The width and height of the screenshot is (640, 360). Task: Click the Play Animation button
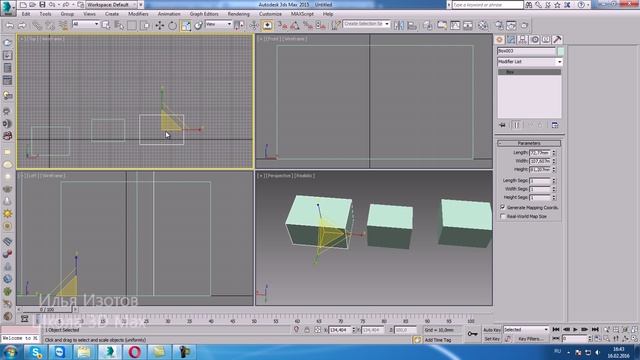pyautogui.click(x=576, y=329)
